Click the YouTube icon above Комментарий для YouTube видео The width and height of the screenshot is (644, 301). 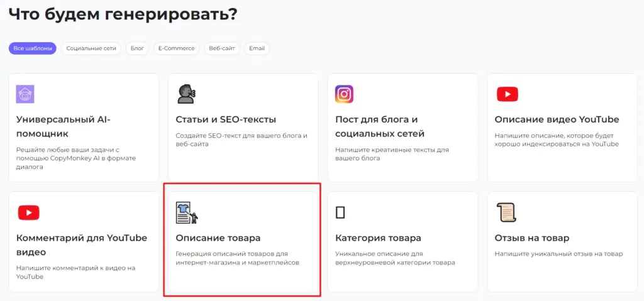coord(28,213)
